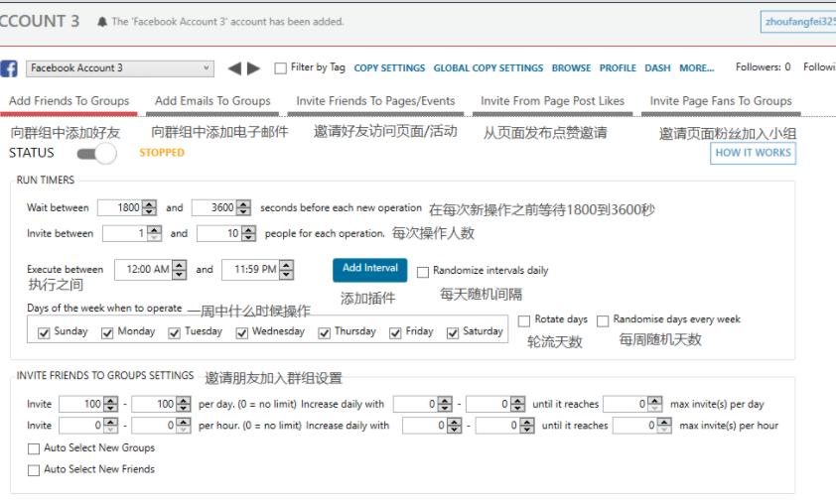Click the Add Interval button
Viewport: 836px width, 504px height.
(370, 270)
